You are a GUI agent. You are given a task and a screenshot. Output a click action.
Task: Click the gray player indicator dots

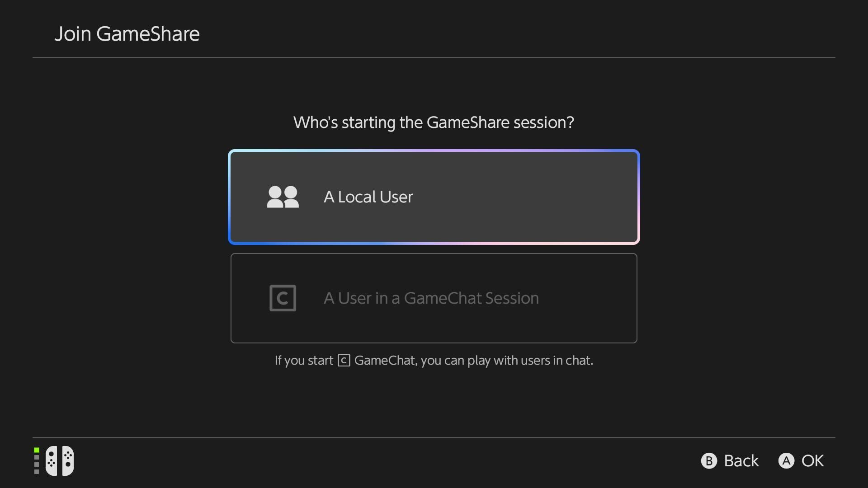pos(37,465)
